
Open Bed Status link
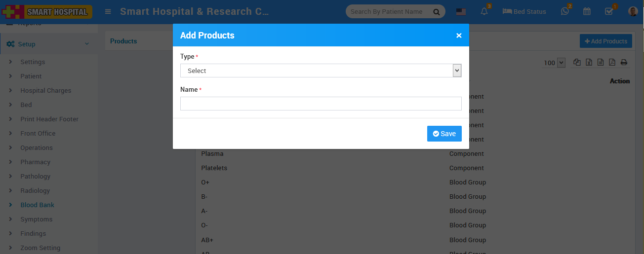(x=524, y=11)
